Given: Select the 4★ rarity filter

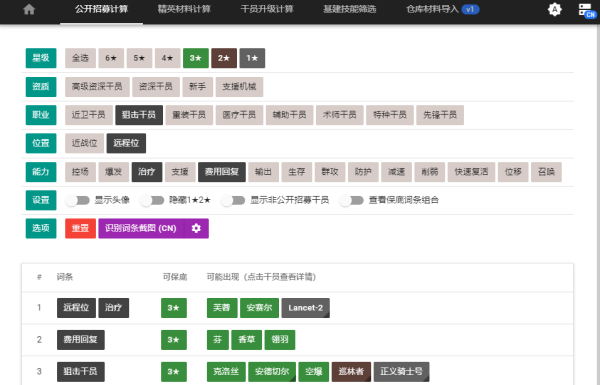Looking at the screenshot, I should (167, 58).
